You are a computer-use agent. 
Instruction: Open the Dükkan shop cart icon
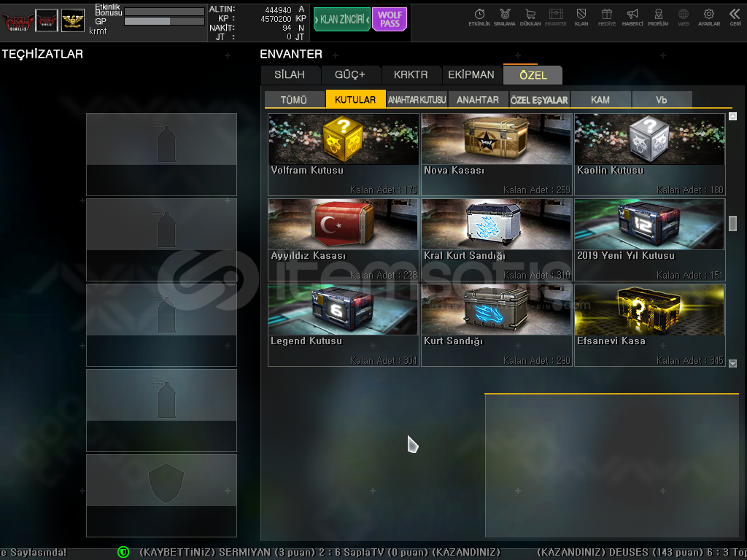(530, 16)
